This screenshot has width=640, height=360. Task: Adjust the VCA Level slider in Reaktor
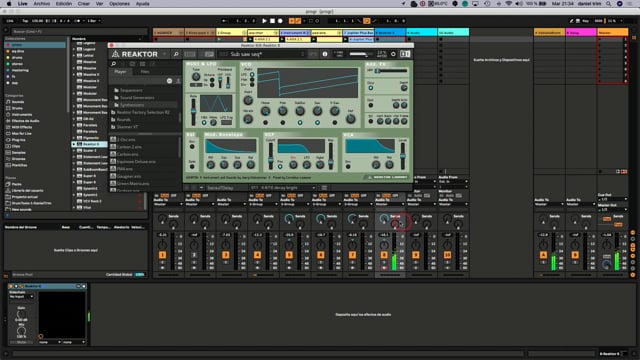pos(402,156)
